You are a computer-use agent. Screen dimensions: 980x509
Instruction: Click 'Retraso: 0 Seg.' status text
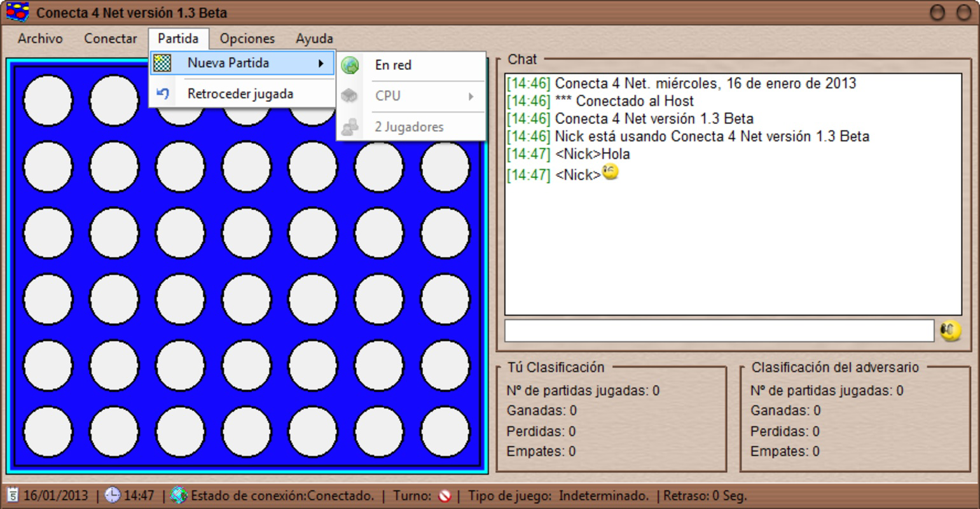tap(705, 496)
